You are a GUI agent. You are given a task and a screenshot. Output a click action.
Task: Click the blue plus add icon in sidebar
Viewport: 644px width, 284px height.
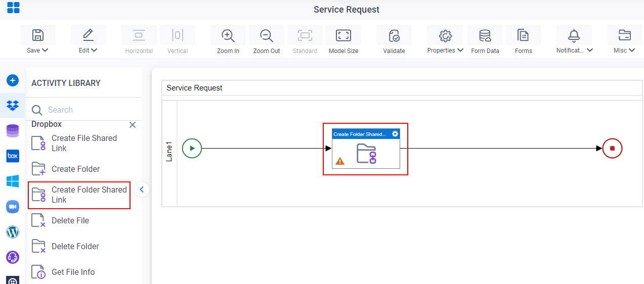click(x=13, y=80)
